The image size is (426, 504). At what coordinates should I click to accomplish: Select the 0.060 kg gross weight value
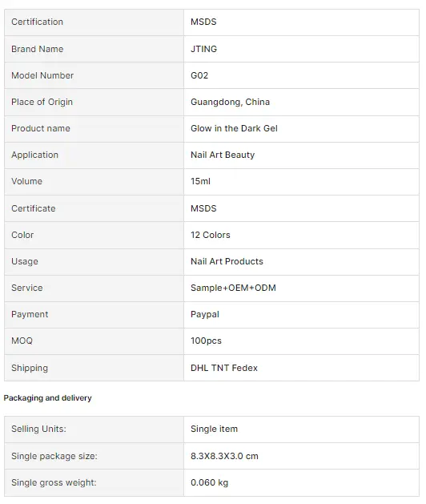(209, 482)
